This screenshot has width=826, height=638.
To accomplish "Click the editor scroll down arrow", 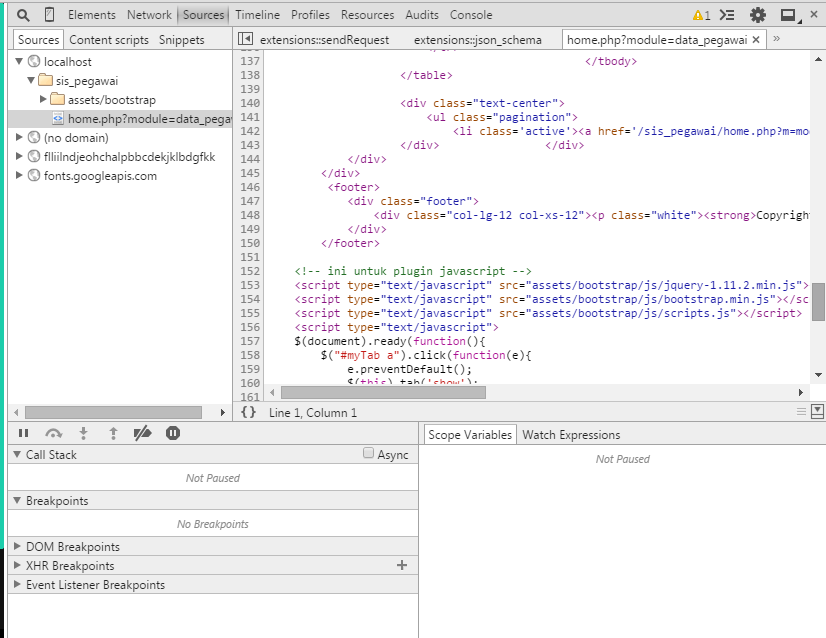I will [818, 375].
